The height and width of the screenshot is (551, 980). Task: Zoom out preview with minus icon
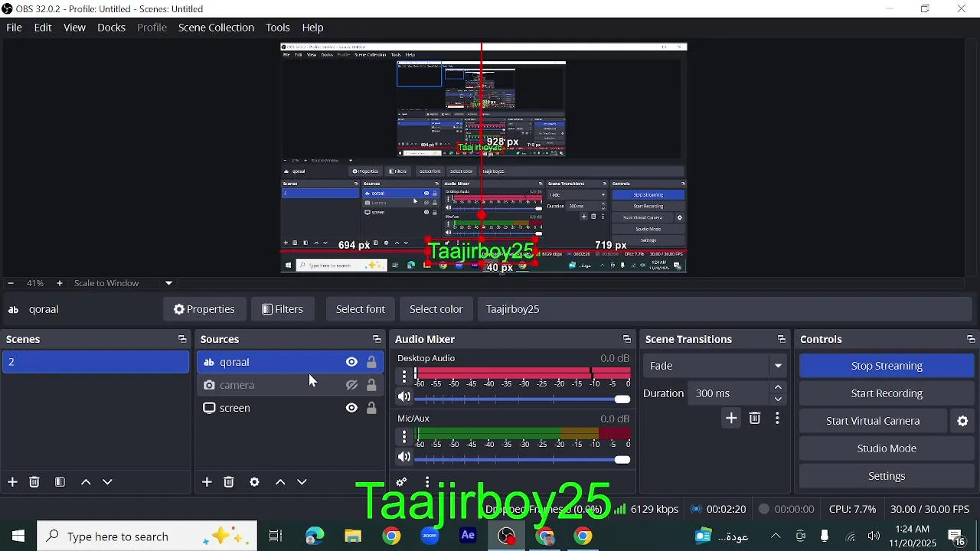click(x=11, y=283)
